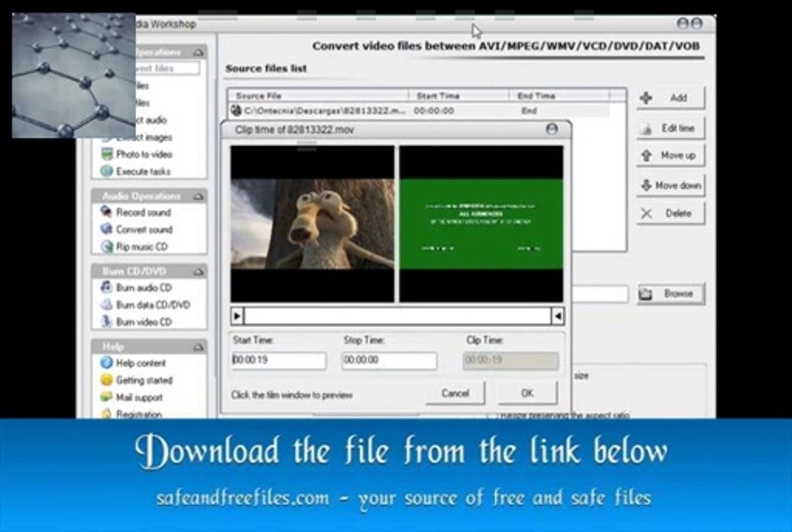
Task: Click the film icon of 82813322 source file
Action: [x=235, y=110]
